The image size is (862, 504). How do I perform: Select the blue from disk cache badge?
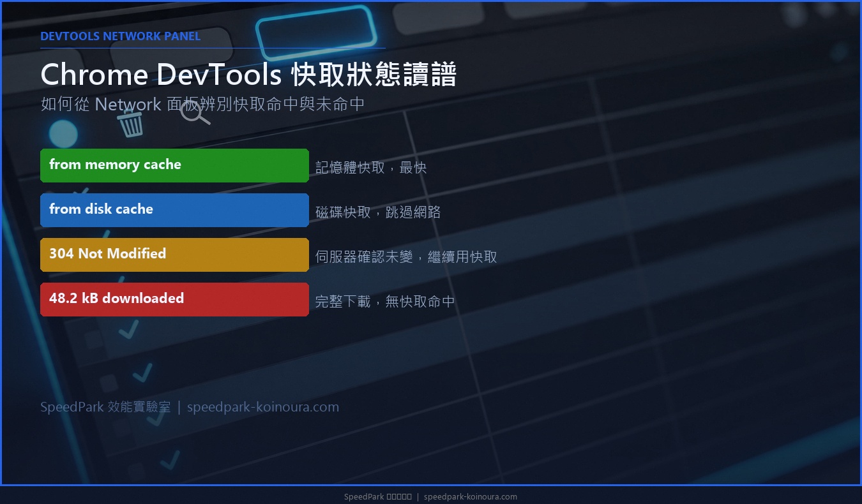pos(174,210)
